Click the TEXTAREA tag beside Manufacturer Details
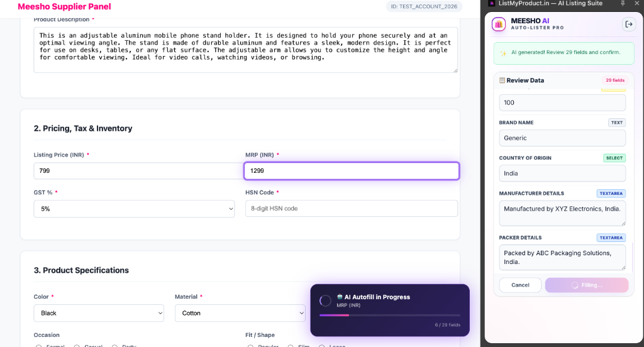 point(611,193)
